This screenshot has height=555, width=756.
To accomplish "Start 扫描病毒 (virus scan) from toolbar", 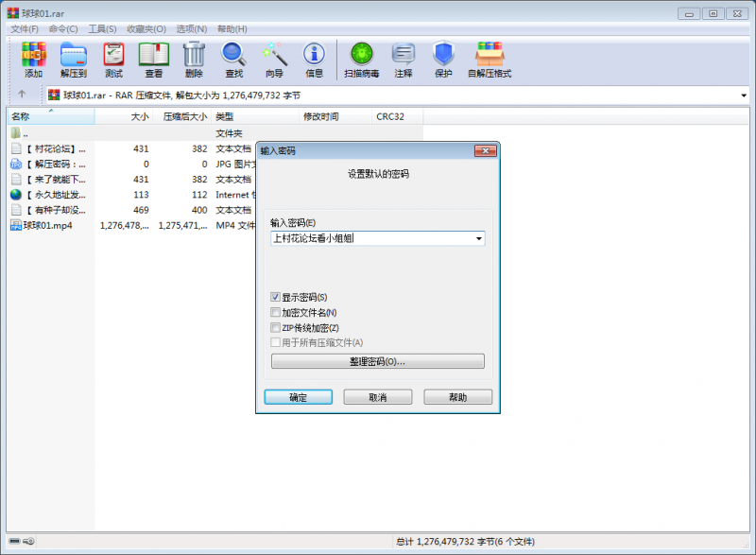I will pyautogui.click(x=364, y=57).
